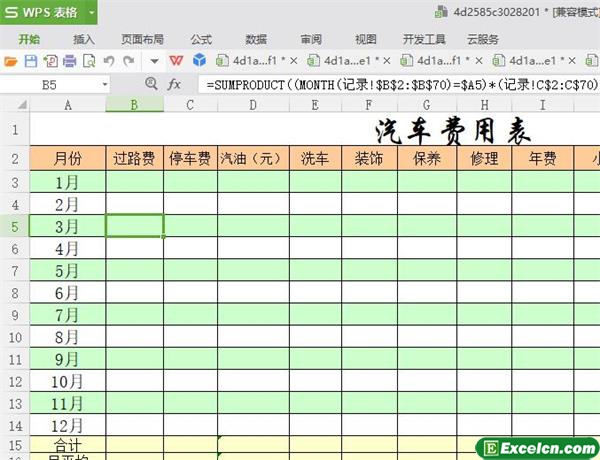
Task: Click the red WPS home icon
Action: (177, 61)
